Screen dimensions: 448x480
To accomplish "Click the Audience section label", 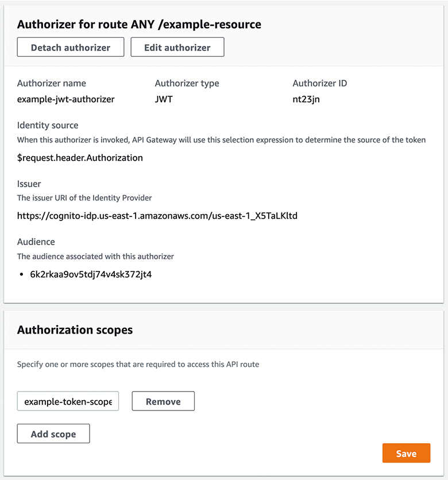I will tap(36, 242).
